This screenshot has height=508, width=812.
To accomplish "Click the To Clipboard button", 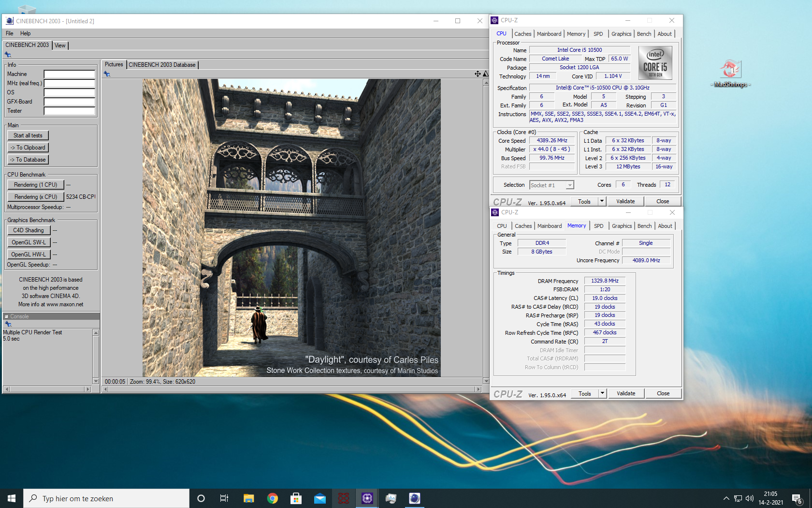I will (x=28, y=148).
